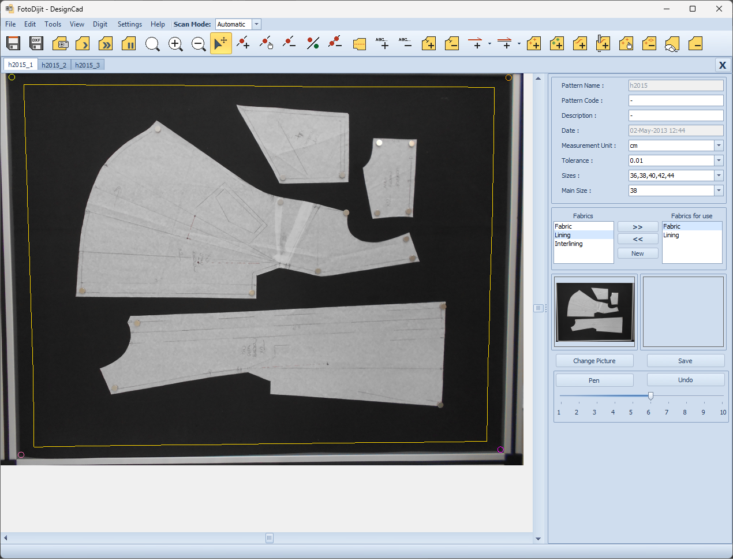733x560 pixels.
Task: Select the add point tool icon
Action: (244, 44)
